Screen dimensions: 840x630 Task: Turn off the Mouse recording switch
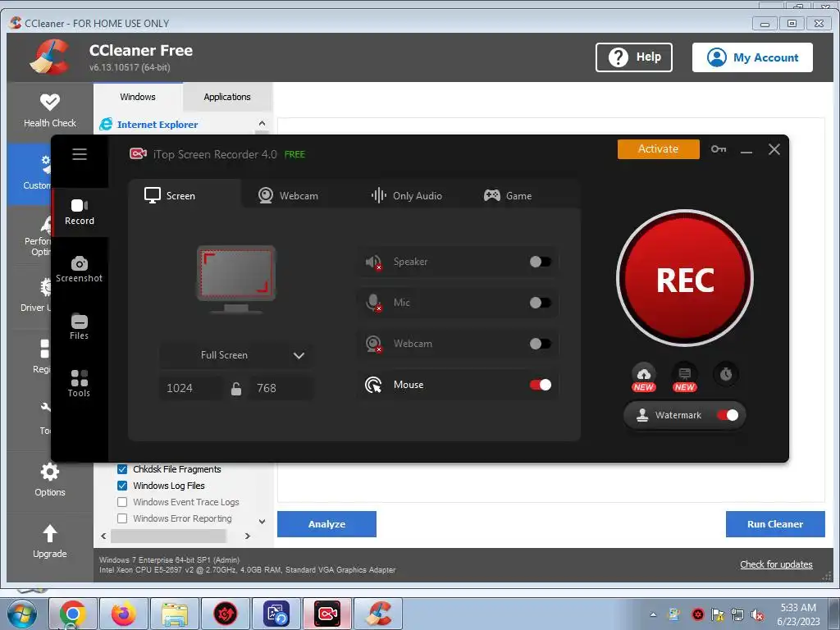(540, 385)
